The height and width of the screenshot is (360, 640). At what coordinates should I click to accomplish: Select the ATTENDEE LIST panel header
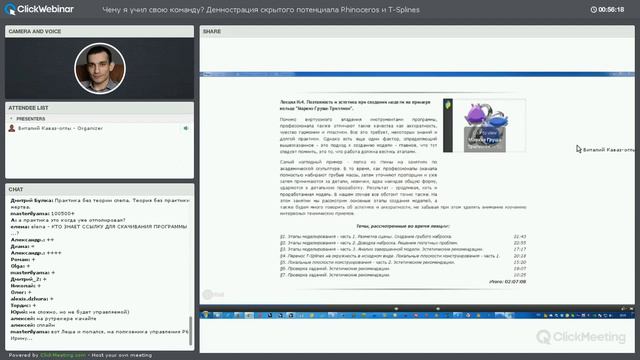coord(99,108)
